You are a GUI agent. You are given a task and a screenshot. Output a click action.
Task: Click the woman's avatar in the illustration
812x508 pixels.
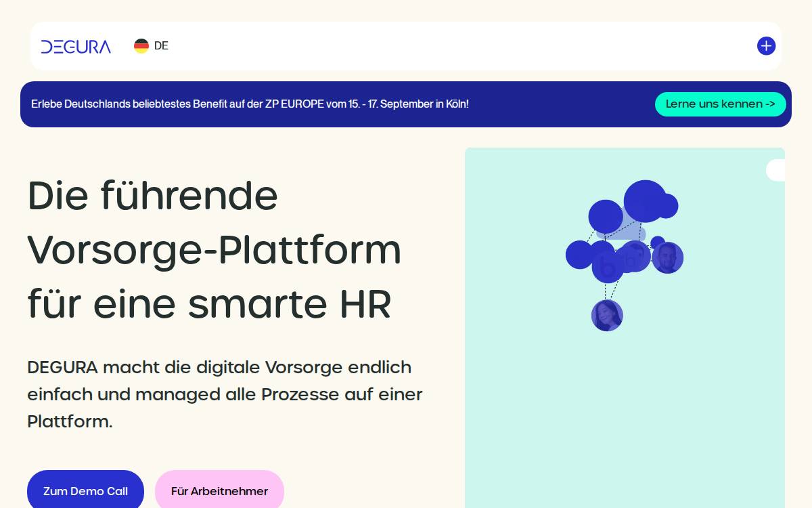[607, 316]
